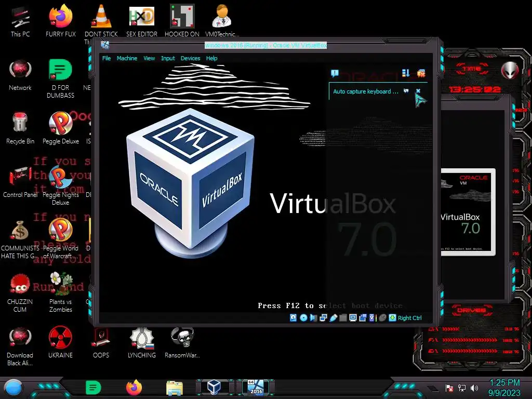The width and height of the screenshot is (532, 399).
Task: Select the Peggle Nights Deluxe desktop icon
Action: tap(60, 186)
